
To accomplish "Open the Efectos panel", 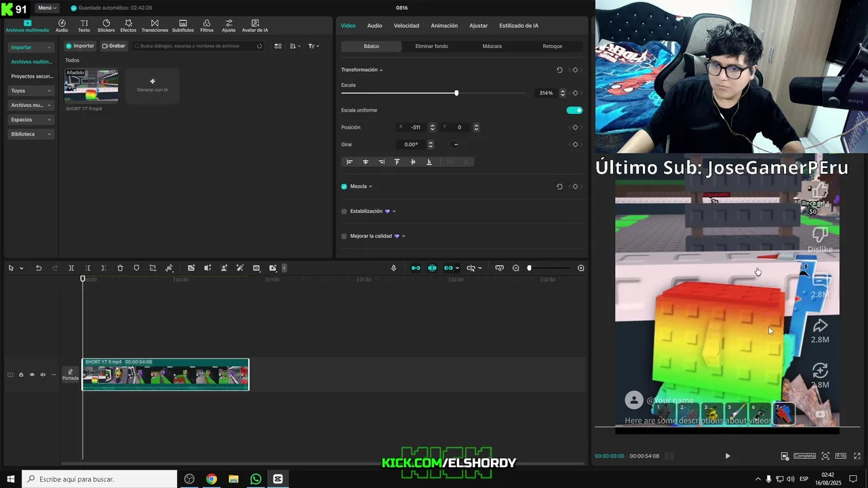I will pos(128,26).
